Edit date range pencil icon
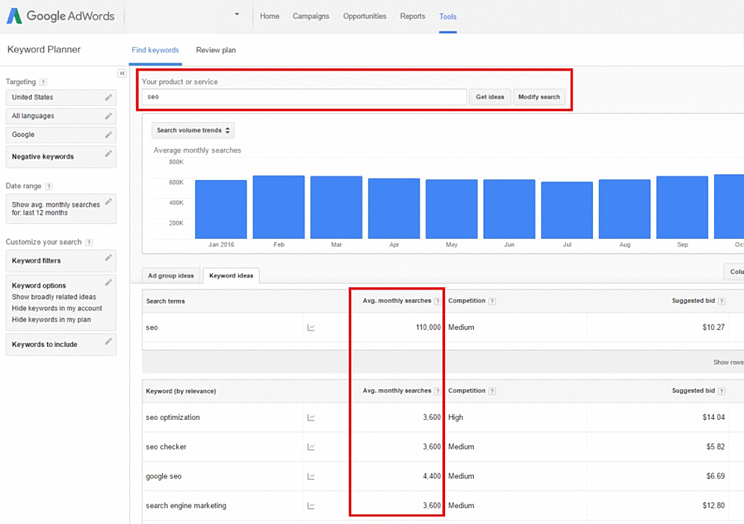Screen dimensions: 744x524 tap(108, 202)
